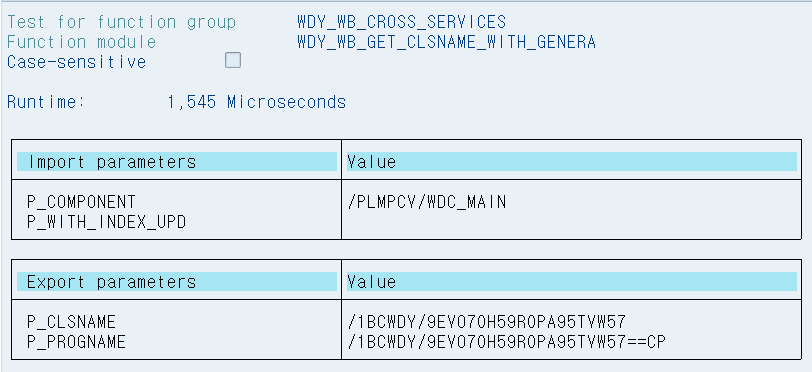Click the Value header of import table
Image resolution: width=812 pixels, height=372 pixels.
pyautogui.click(x=572, y=162)
